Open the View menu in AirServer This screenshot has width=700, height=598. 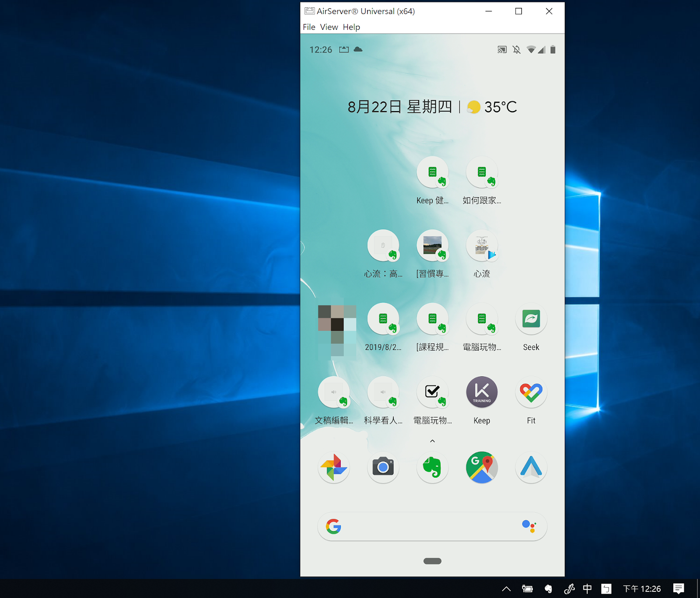coord(329,27)
